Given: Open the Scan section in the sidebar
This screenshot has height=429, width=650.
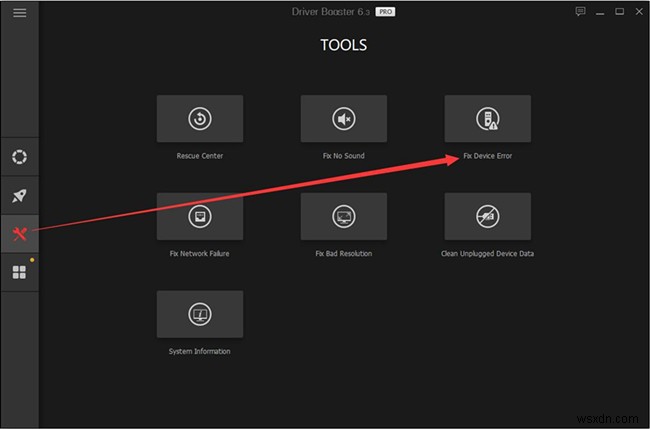Looking at the screenshot, I should tap(19, 157).
